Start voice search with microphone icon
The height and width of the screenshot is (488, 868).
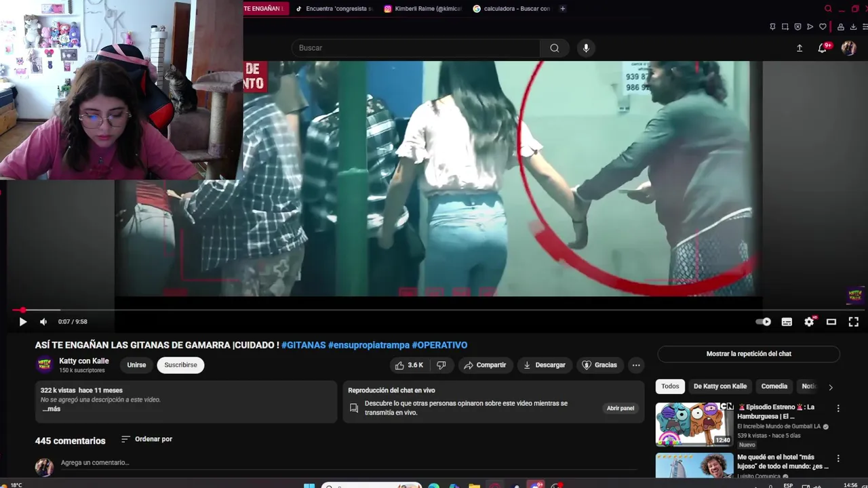(586, 48)
